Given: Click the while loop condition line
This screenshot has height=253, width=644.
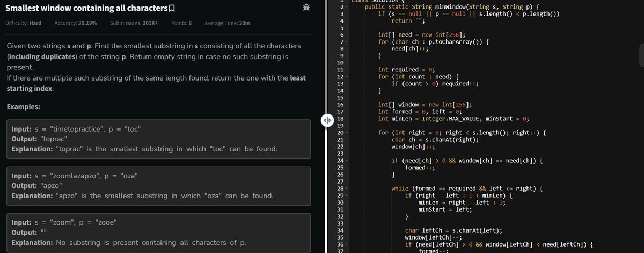Looking at the screenshot, I should coord(467,189).
